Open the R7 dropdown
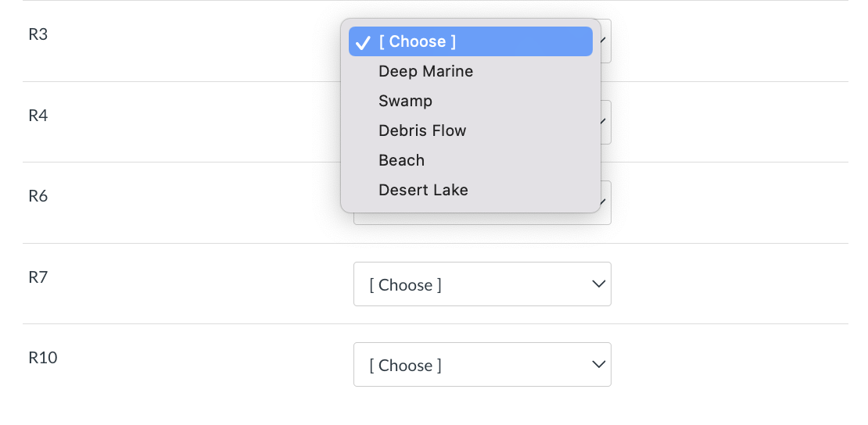868x425 pixels. tap(482, 284)
